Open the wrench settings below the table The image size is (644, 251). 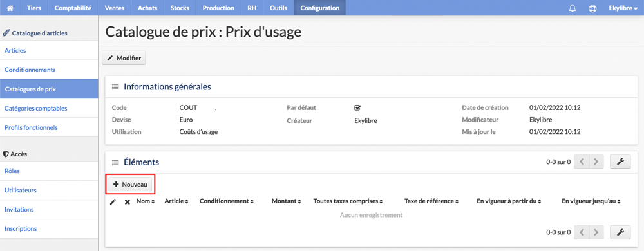pos(621,232)
